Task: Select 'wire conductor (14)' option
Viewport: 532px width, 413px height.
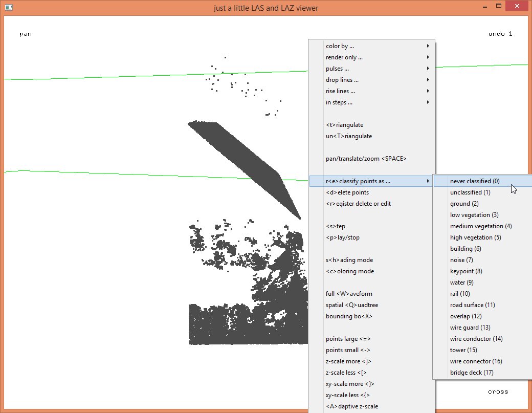Action: 476,339
